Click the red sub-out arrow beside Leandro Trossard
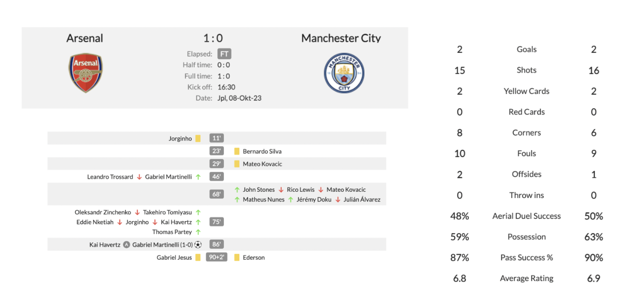644x304 pixels. click(139, 177)
